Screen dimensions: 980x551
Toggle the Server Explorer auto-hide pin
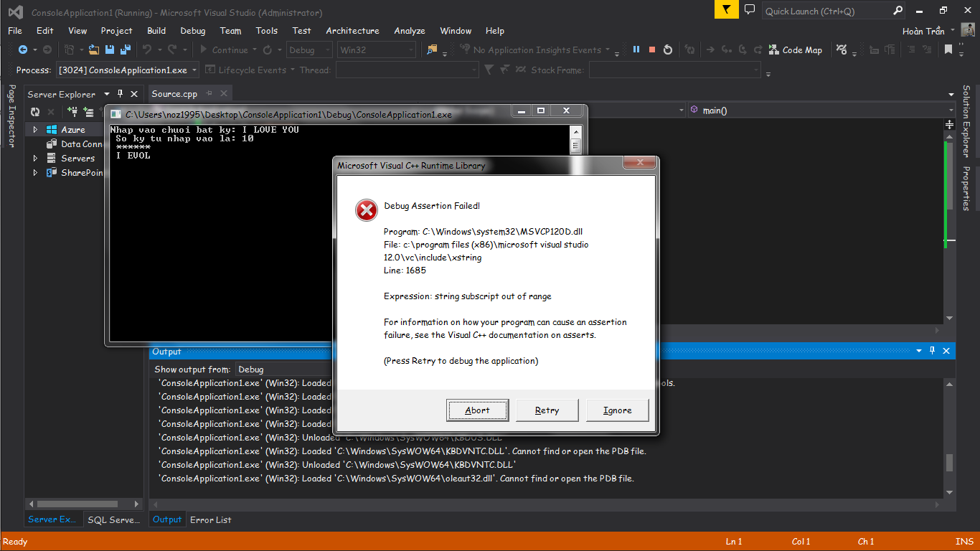point(120,94)
